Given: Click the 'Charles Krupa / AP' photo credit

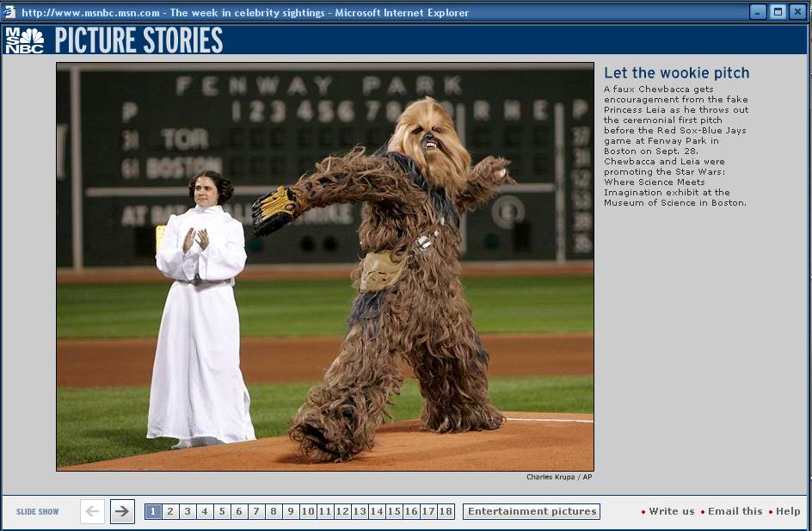Looking at the screenshot, I should point(559,477).
